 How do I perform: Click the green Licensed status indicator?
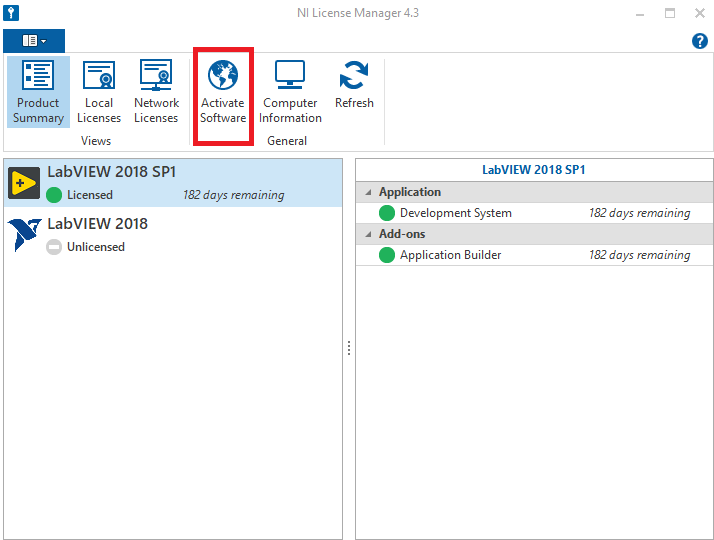[x=54, y=195]
